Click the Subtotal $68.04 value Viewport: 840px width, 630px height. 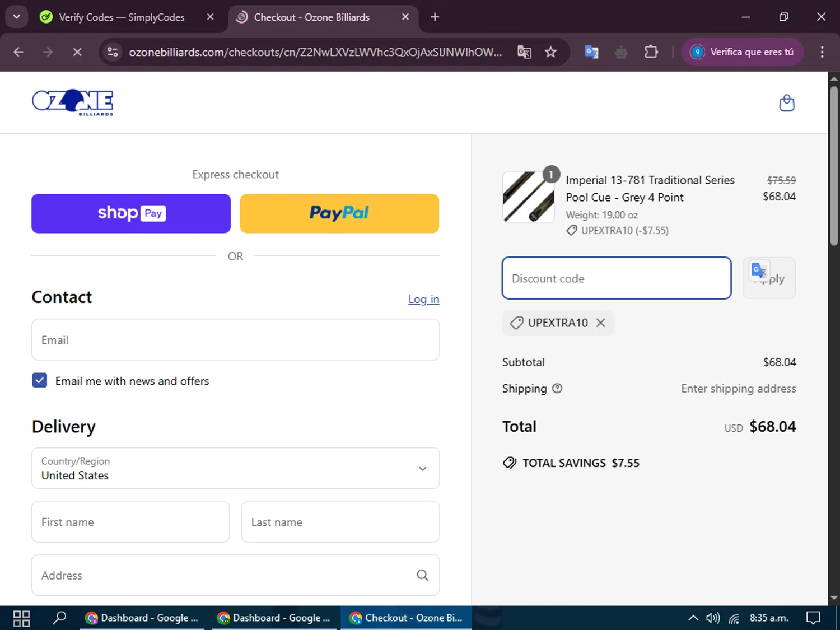780,362
